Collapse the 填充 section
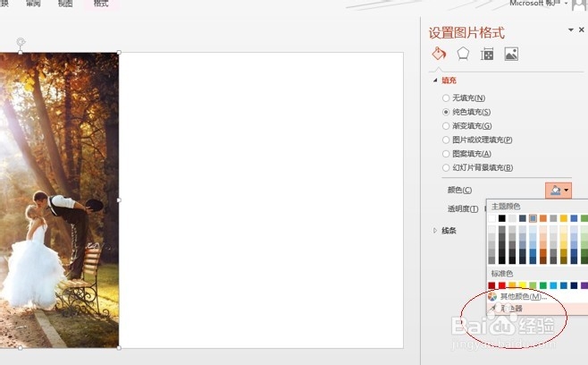The height and width of the screenshot is (365, 588). (x=435, y=81)
